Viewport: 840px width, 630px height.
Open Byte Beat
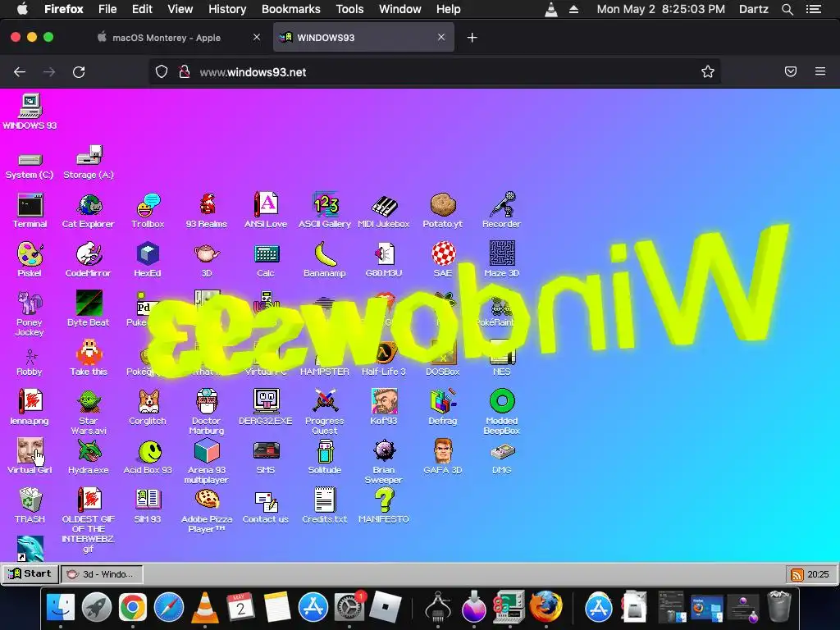pyautogui.click(x=89, y=304)
